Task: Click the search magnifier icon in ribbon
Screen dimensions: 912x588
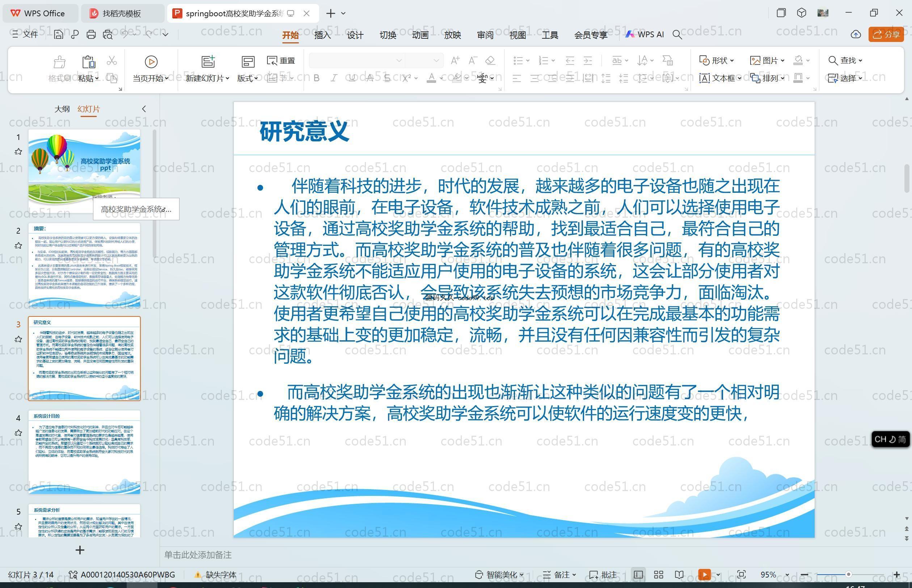Action: click(677, 35)
